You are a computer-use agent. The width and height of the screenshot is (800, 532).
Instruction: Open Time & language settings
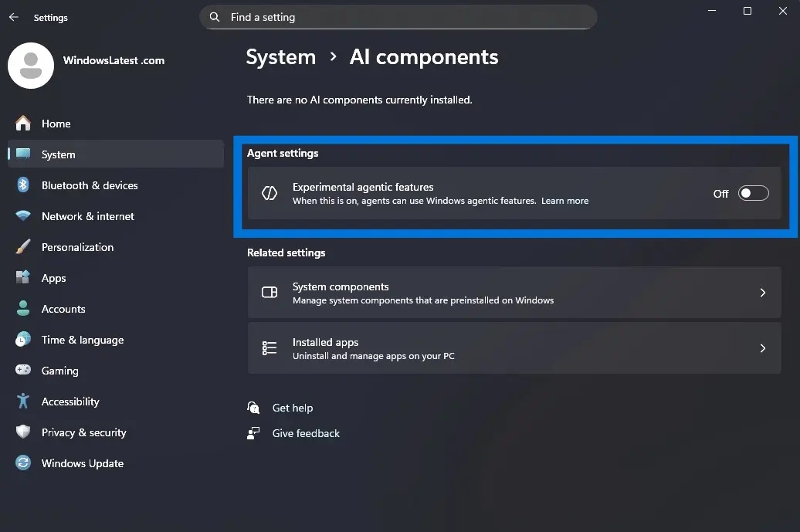(82, 340)
